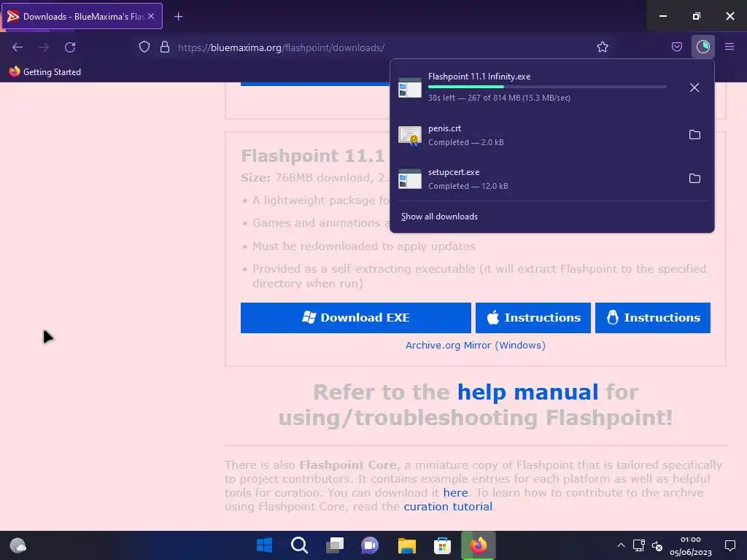This screenshot has width=747, height=560.
Task: Bookmark this page with the star icon
Action: (603, 47)
